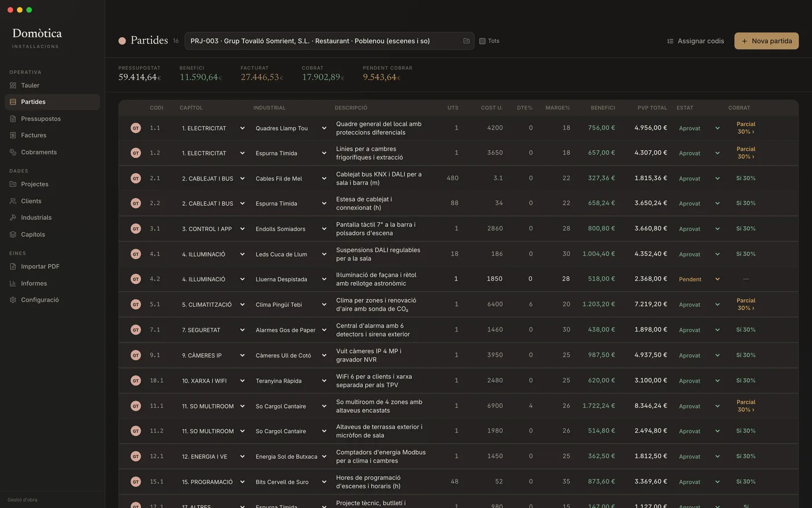Open capítol dropdown for row 1.1
The height and width of the screenshot is (508, 812).
[213, 128]
